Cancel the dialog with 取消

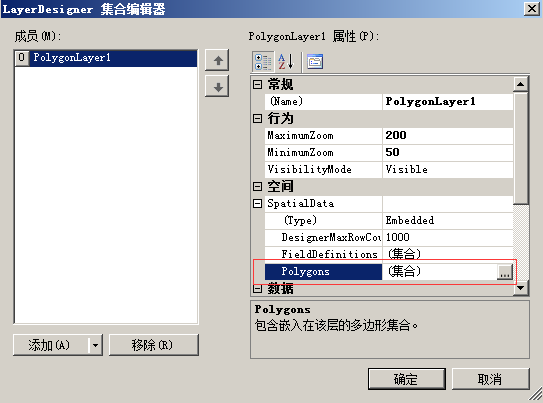(x=490, y=379)
